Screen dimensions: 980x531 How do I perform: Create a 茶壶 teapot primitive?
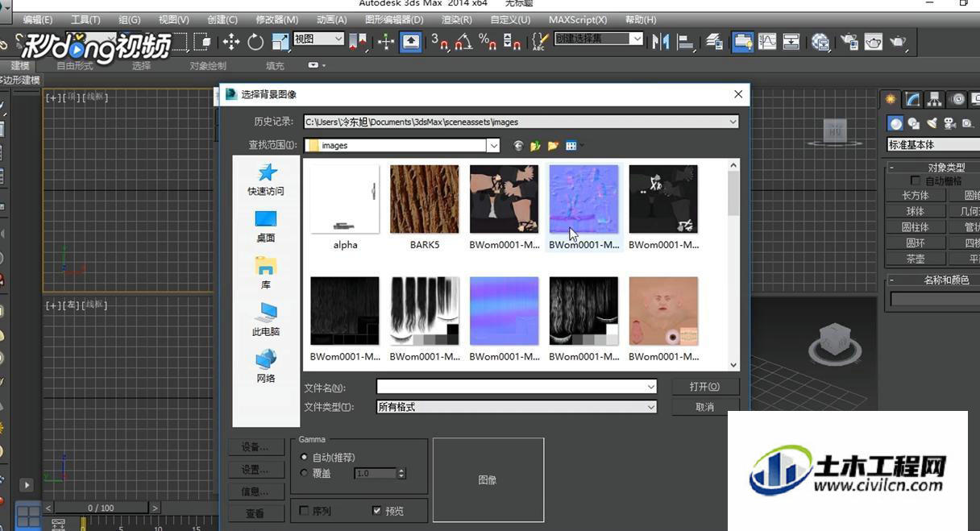click(x=915, y=259)
